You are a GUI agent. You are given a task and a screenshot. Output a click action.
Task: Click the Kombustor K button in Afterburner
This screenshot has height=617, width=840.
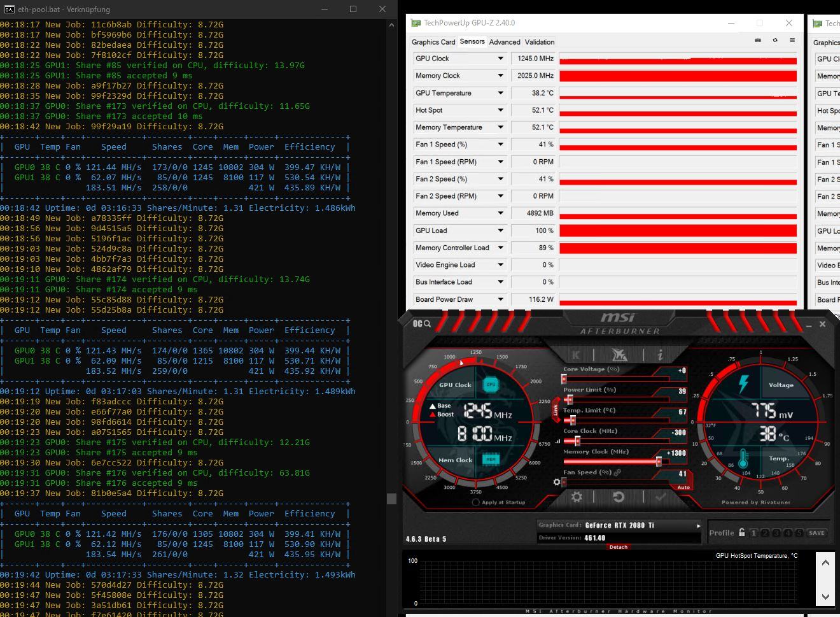576,355
